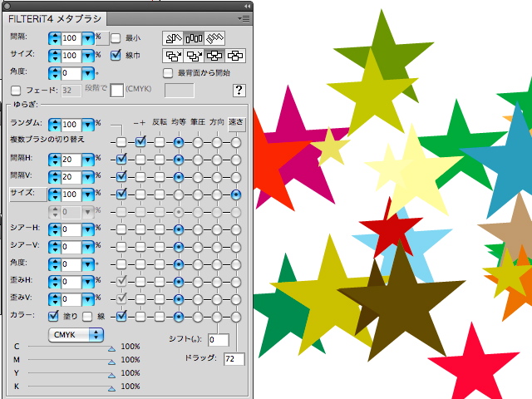Switch to the FILTERiT4 メタブラシ tab
The width and height of the screenshot is (532, 399).
coord(49,17)
